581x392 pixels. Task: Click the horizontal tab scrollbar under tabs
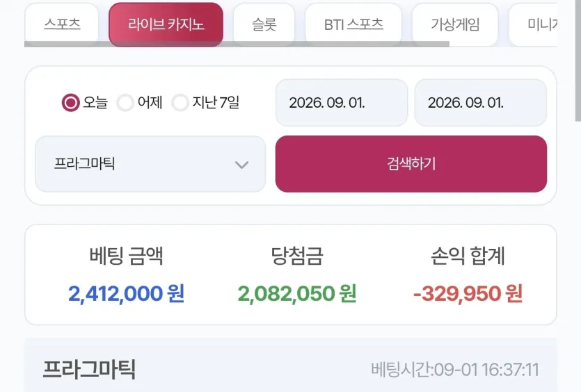click(x=237, y=44)
